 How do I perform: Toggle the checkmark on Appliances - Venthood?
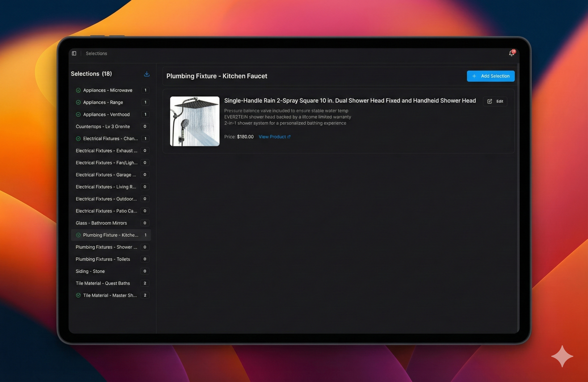pyautogui.click(x=78, y=114)
